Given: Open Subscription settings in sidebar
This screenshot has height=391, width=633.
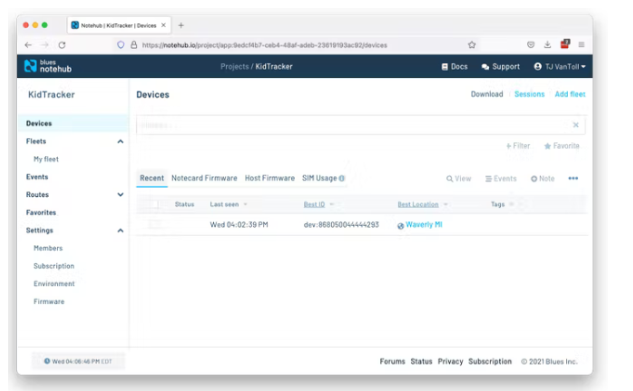Looking at the screenshot, I should [x=54, y=266].
